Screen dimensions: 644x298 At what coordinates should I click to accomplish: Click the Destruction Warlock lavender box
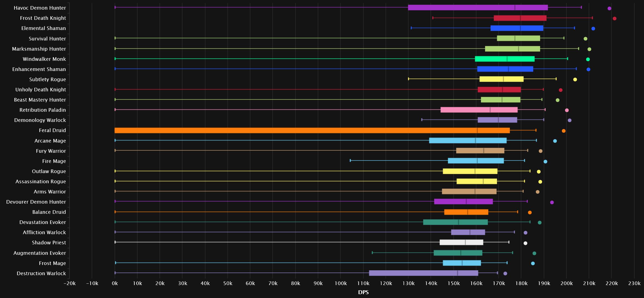424,273
